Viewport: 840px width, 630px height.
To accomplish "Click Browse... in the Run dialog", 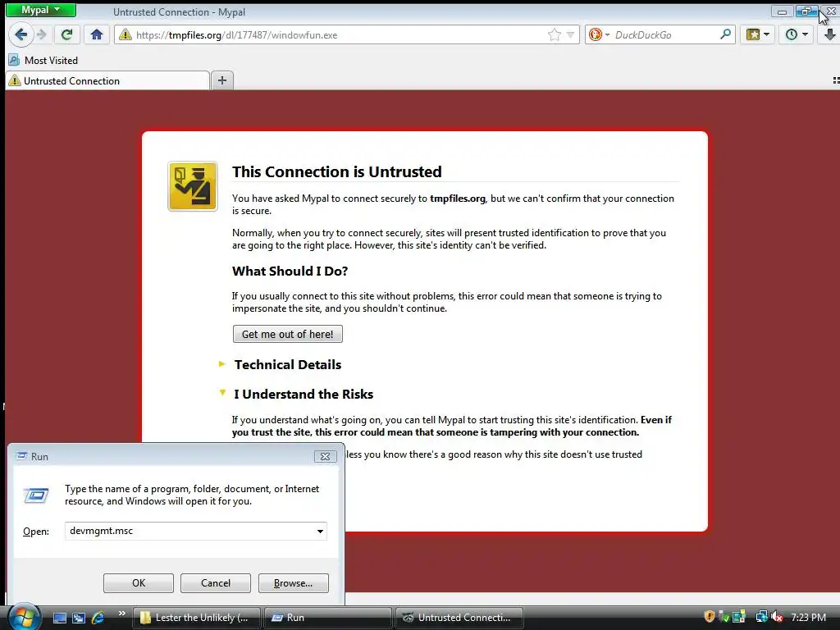I will pos(293,583).
